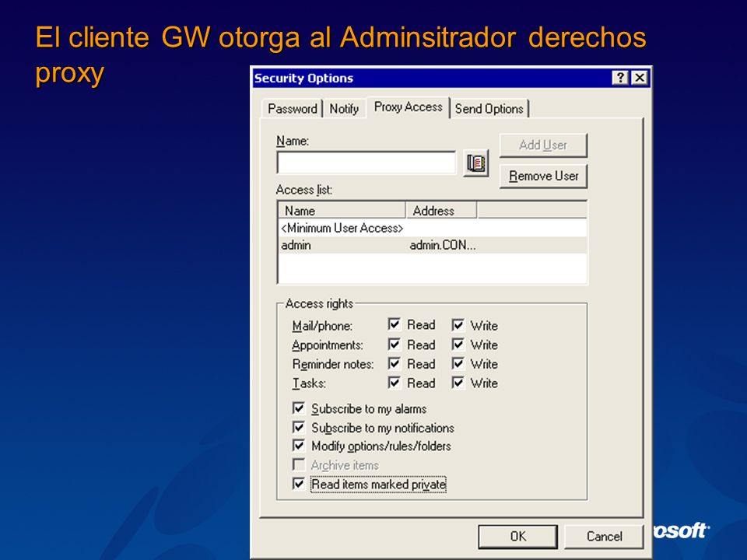Switch to the Password tab

(x=292, y=109)
